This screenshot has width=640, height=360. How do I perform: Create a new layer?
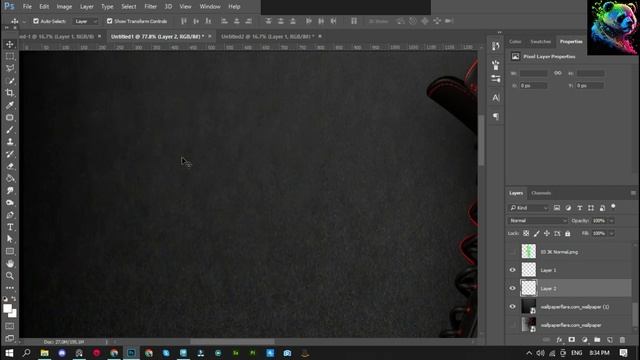pyautogui.click(x=610, y=340)
